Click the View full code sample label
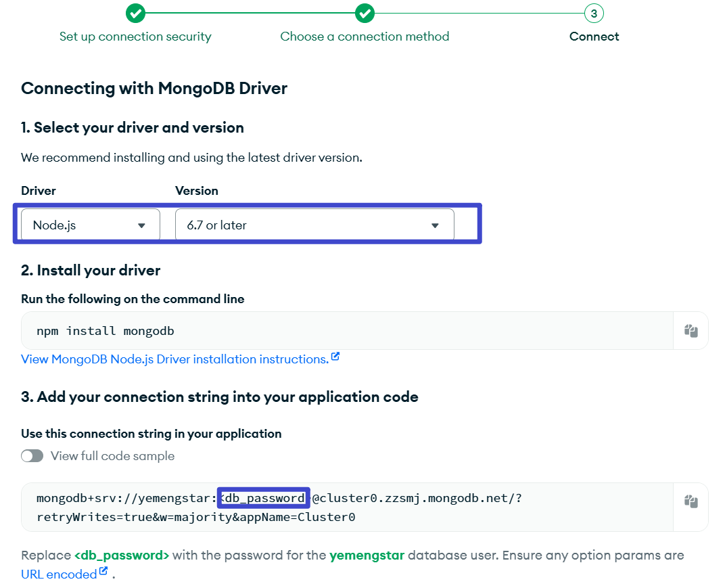Image resolution: width=725 pixels, height=588 pixels. tap(112, 456)
